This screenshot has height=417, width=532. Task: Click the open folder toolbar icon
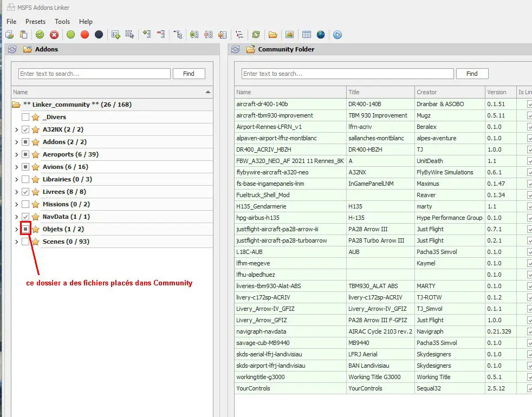[x=273, y=35]
